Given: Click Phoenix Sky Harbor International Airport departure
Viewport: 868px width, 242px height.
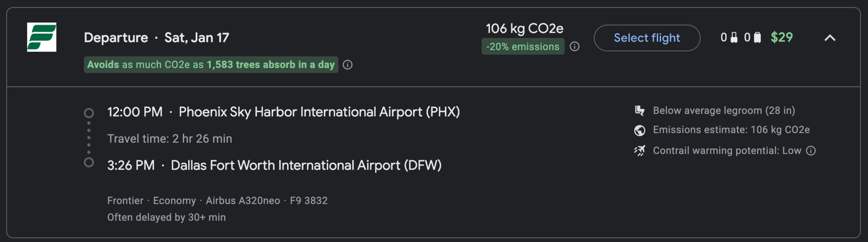Looking at the screenshot, I should pyautogui.click(x=319, y=112).
